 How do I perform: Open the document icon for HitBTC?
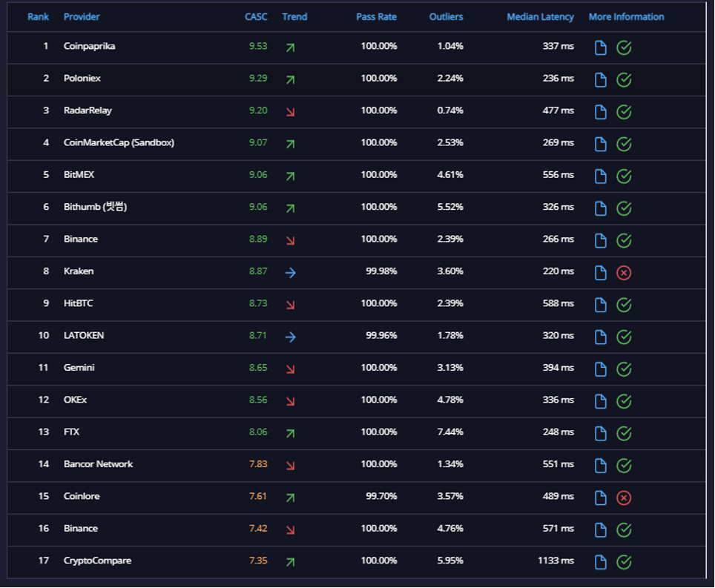point(601,305)
